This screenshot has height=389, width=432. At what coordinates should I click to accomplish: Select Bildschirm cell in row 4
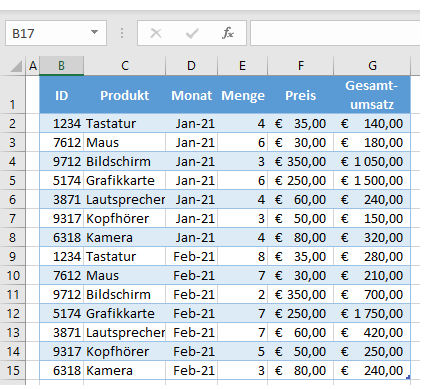[x=125, y=161]
